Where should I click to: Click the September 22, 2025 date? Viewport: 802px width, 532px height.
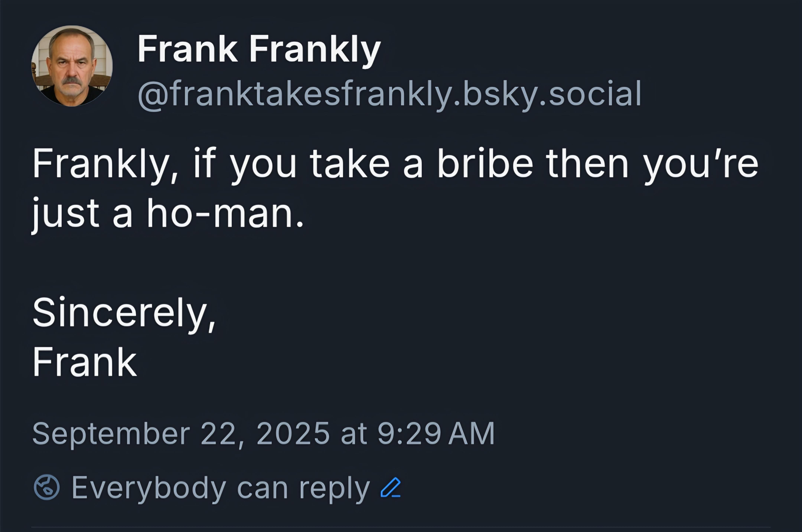click(x=181, y=434)
